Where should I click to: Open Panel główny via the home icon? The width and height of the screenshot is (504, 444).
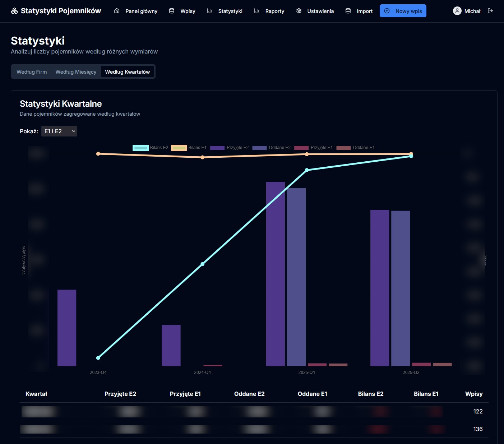(116, 11)
